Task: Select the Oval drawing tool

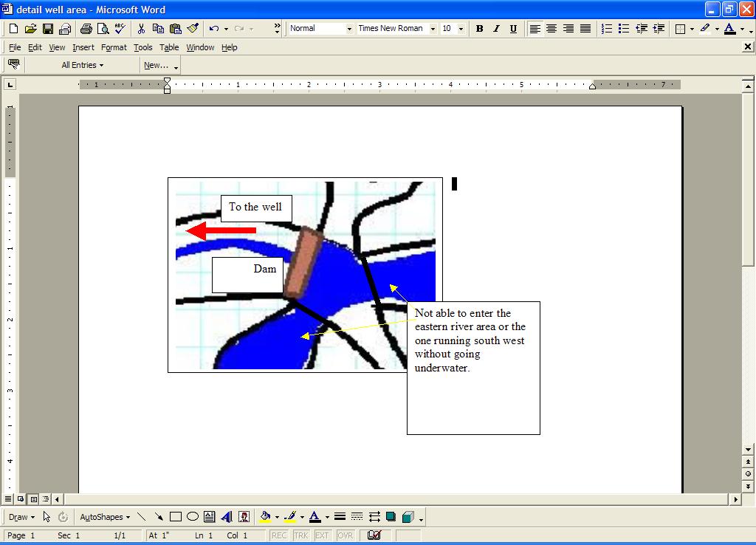Action: 193,517
